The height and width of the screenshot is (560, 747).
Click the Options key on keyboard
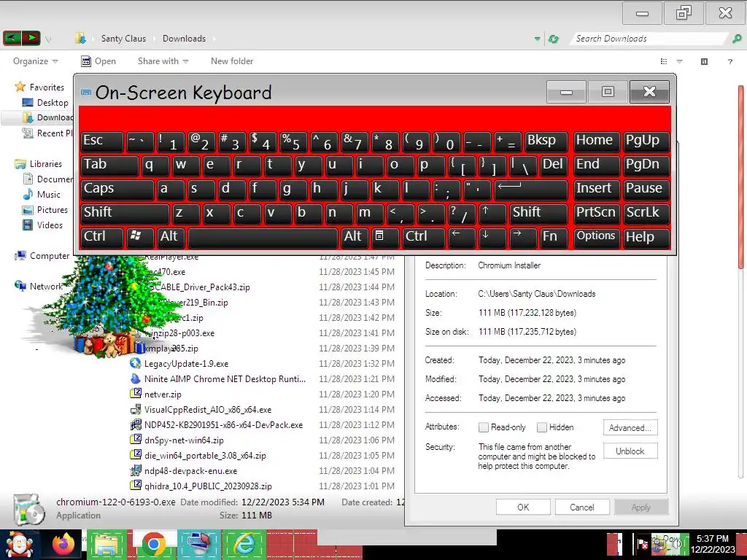pyautogui.click(x=597, y=237)
